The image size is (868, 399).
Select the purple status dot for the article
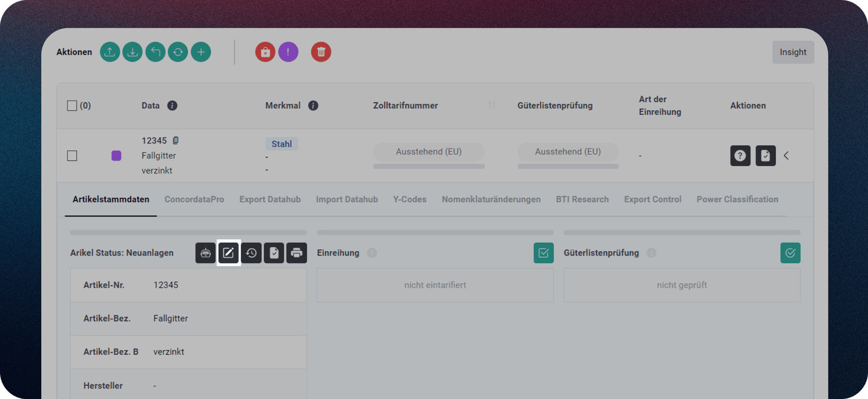coord(116,155)
